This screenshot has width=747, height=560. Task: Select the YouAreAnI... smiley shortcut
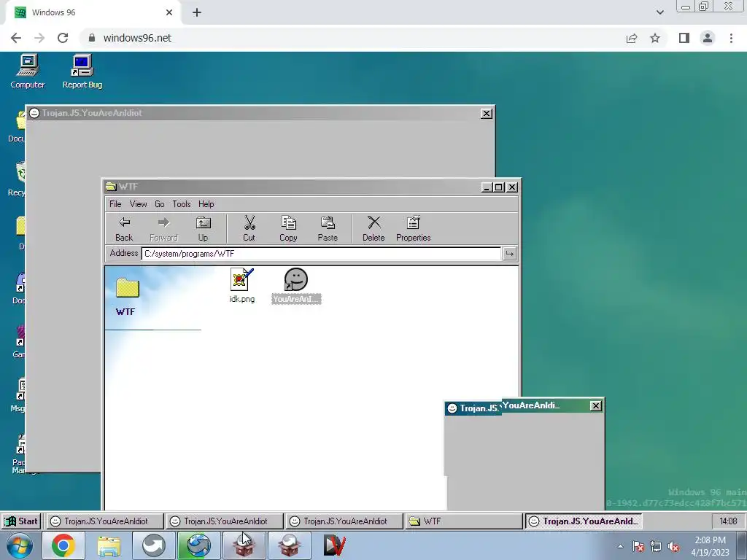(x=296, y=286)
